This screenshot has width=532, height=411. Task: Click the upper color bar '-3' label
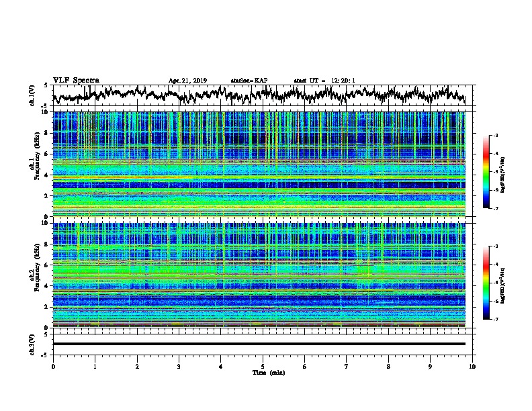[x=495, y=135]
